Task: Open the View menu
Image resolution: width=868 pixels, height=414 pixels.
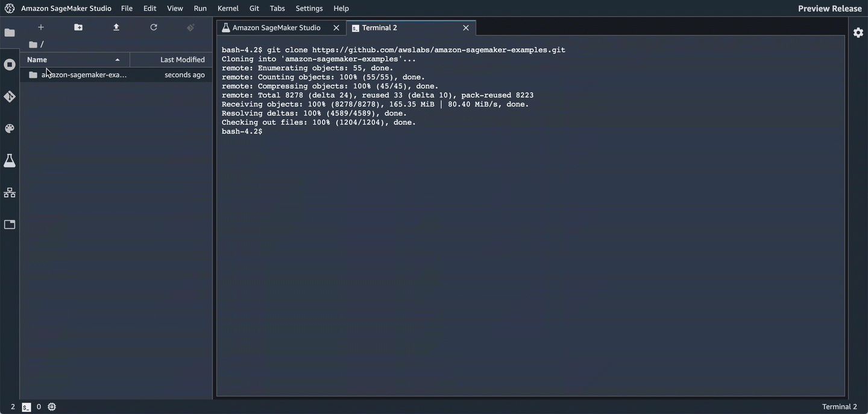Action: tap(175, 8)
